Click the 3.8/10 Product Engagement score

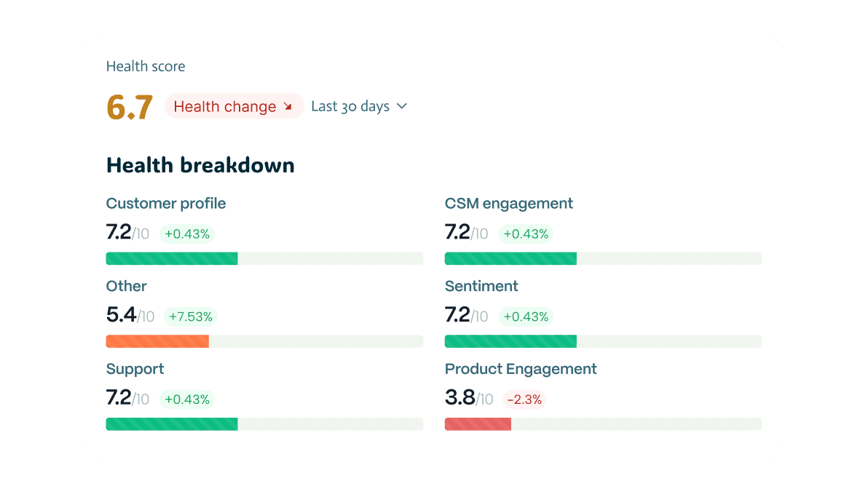pyautogui.click(x=469, y=398)
